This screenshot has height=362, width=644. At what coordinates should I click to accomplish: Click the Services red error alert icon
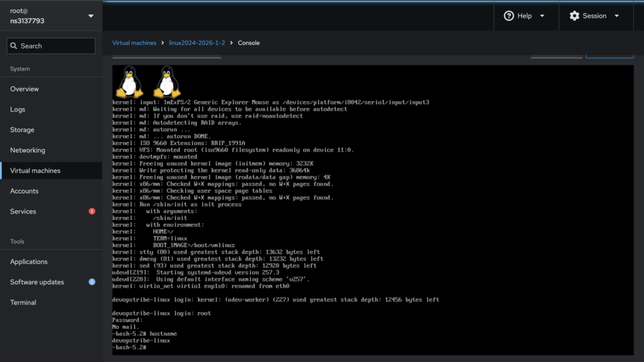pyautogui.click(x=92, y=212)
